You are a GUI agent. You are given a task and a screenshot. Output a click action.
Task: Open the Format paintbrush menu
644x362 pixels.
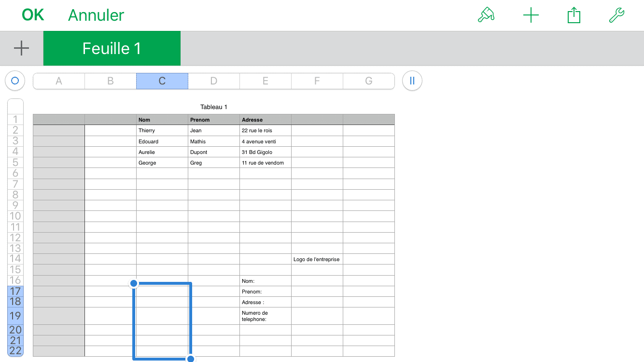486,15
